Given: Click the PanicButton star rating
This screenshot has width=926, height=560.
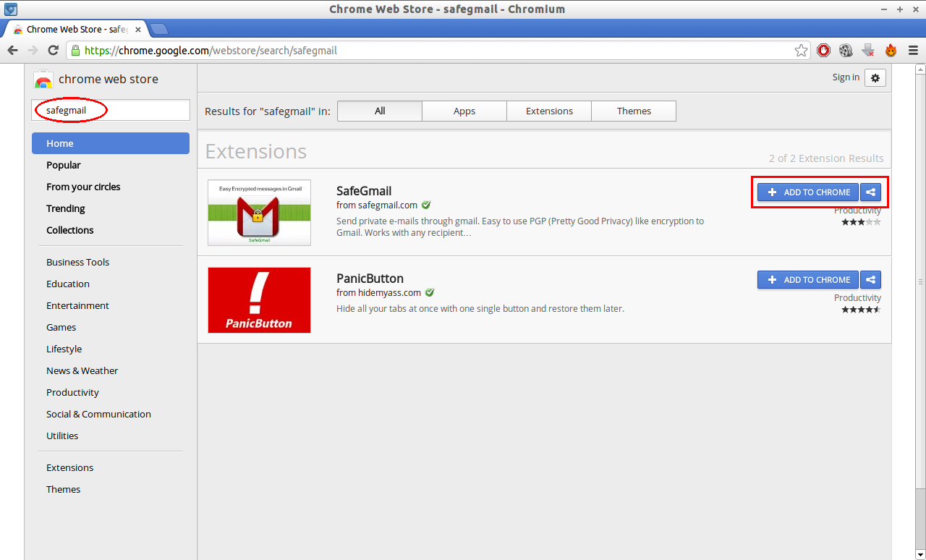Looking at the screenshot, I should [x=861, y=310].
